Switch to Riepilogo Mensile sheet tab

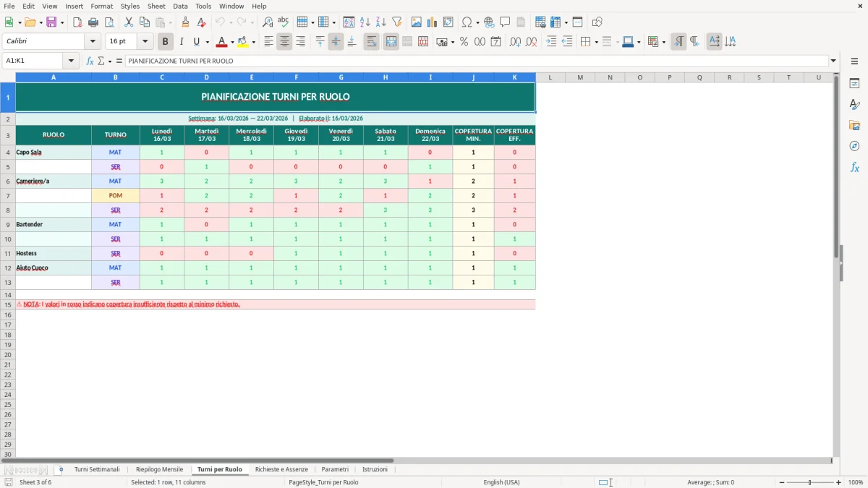(x=159, y=469)
